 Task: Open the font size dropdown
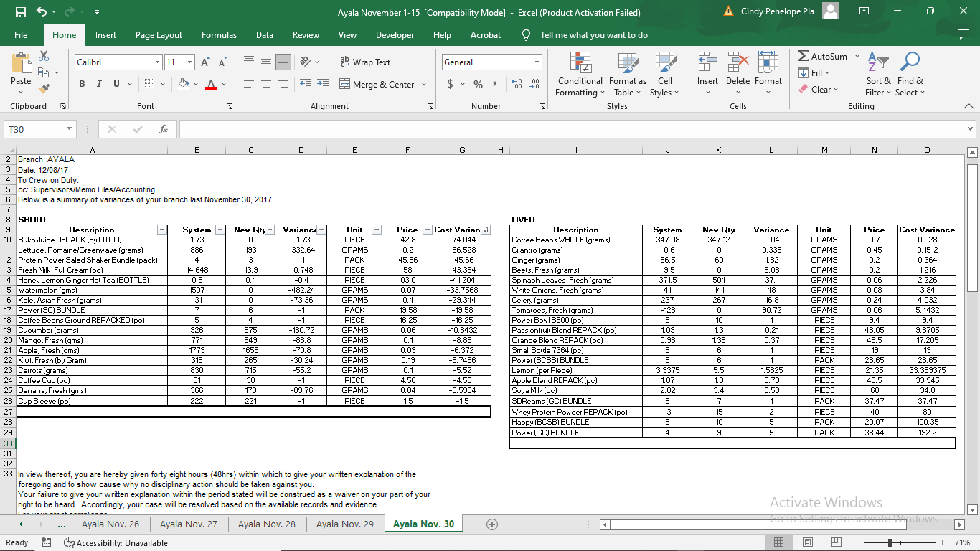coord(189,62)
